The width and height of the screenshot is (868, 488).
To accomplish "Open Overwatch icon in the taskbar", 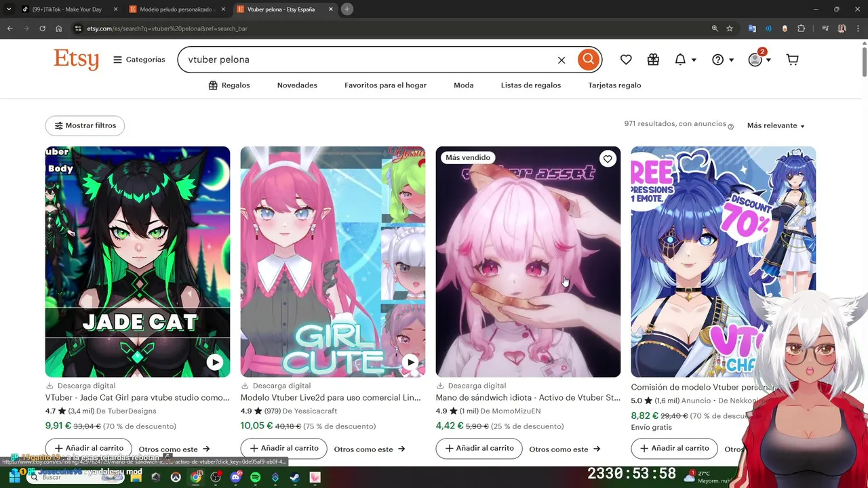I will (176, 477).
